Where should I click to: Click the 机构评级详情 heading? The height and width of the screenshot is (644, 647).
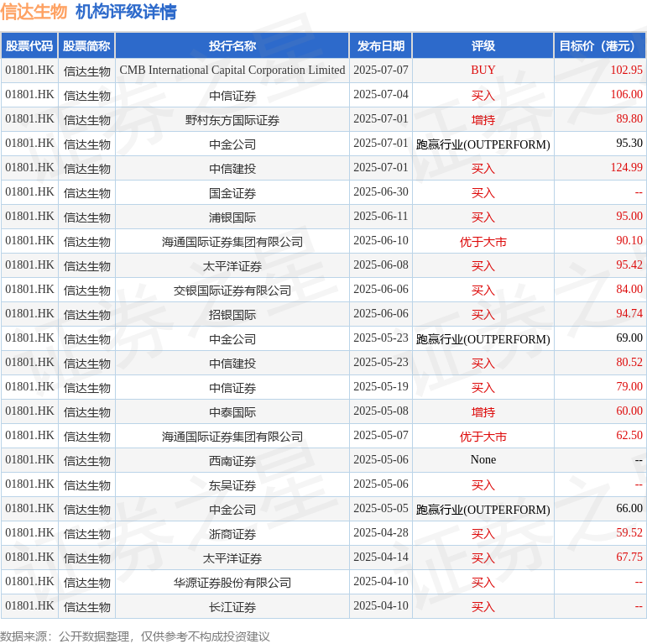click(x=126, y=12)
